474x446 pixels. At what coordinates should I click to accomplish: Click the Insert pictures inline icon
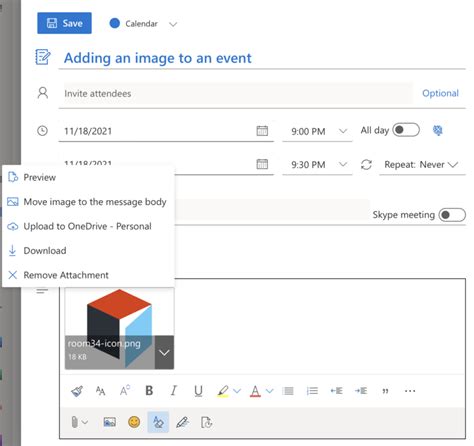click(x=110, y=422)
